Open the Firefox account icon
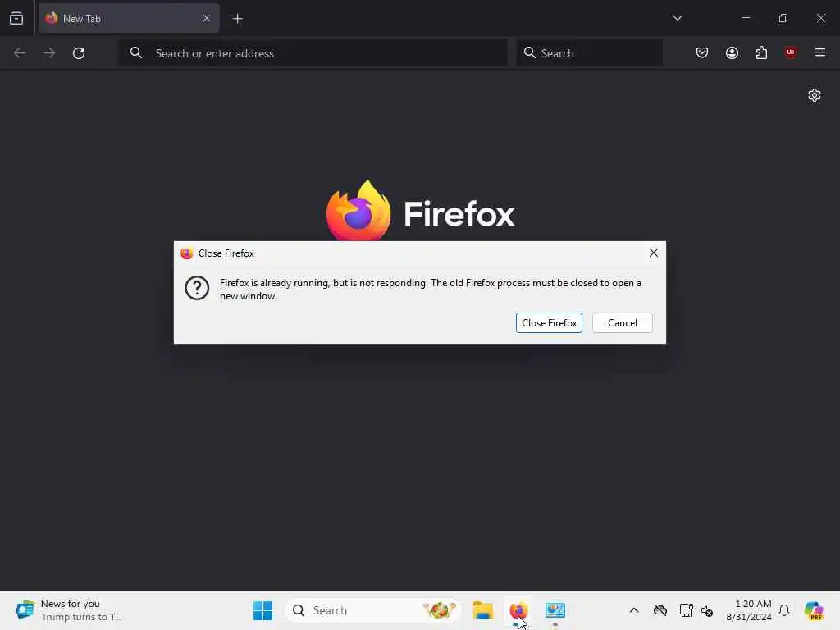This screenshot has width=840, height=630. (x=732, y=52)
